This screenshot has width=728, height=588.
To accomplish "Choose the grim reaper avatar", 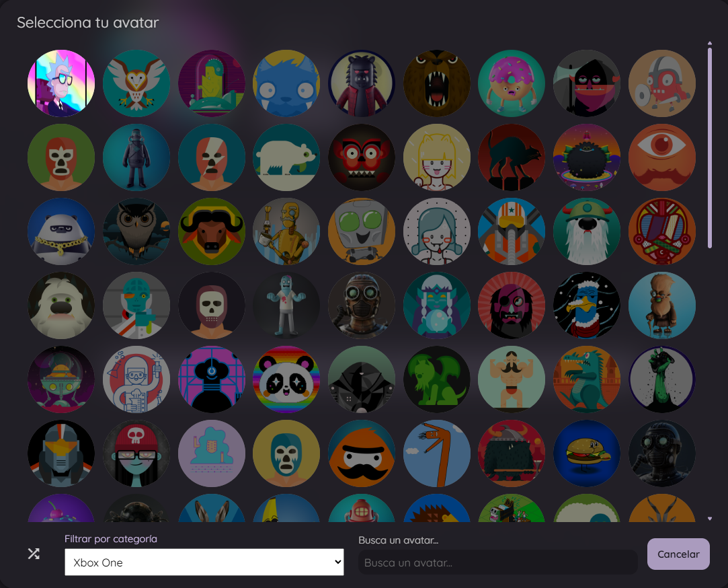I will pyautogui.click(x=587, y=83).
